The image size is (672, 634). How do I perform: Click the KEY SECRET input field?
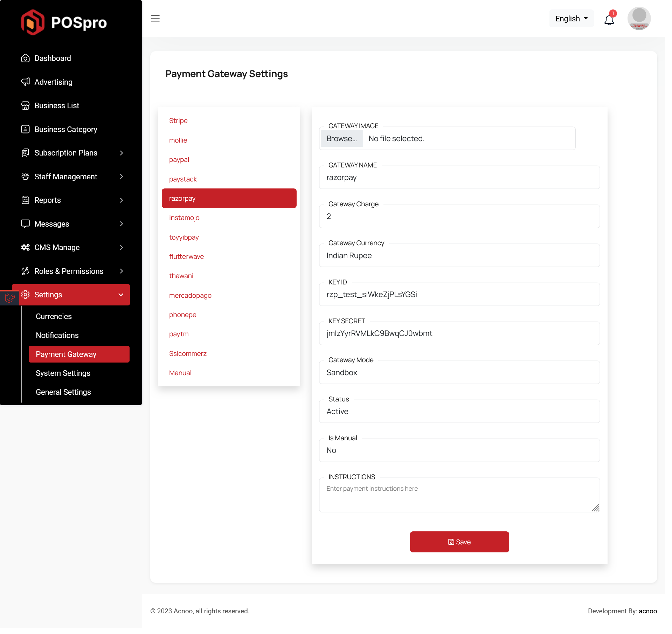pyautogui.click(x=459, y=333)
